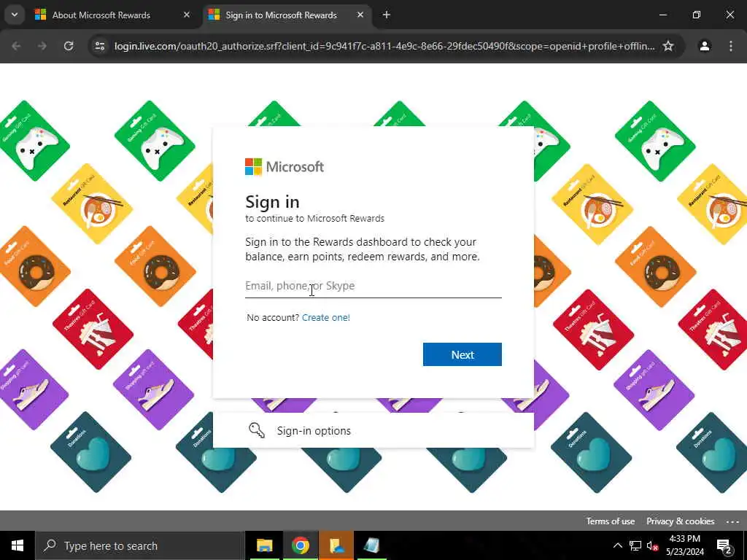Close the Sign in to Microsoft Rewards tab
The height and width of the screenshot is (560, 747).
click(x=360, y=15)
